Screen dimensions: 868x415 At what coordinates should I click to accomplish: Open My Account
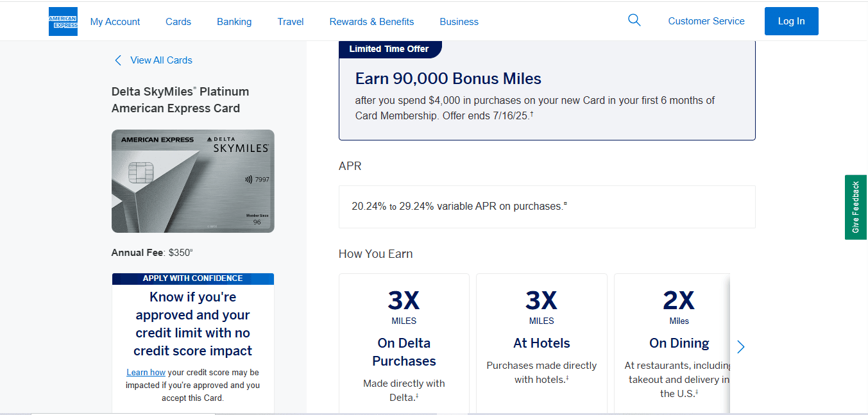[x=115, y=21]
